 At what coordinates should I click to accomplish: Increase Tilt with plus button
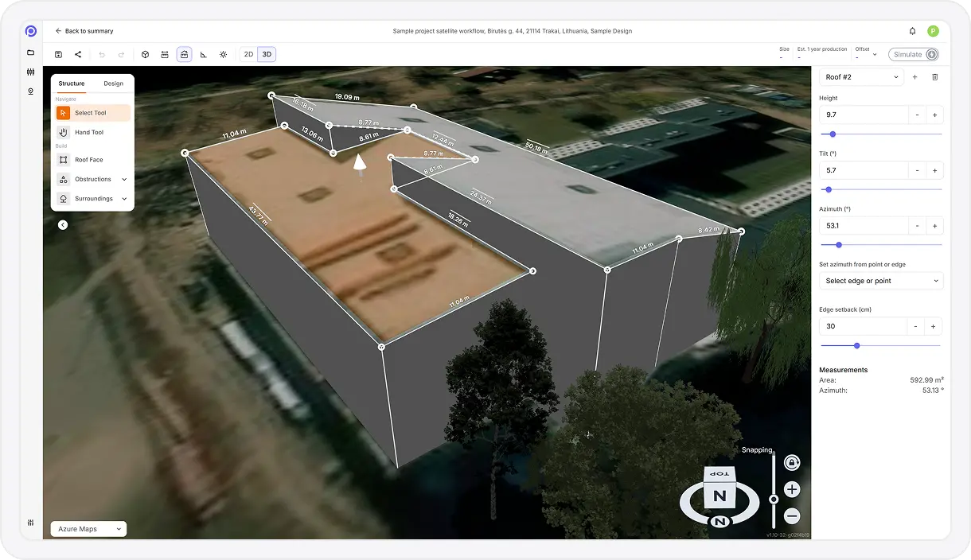coord(934,170)
